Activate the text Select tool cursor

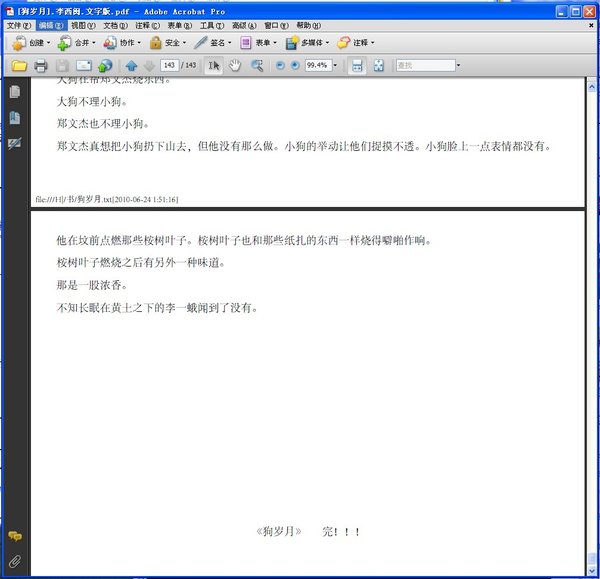point(214,66)
